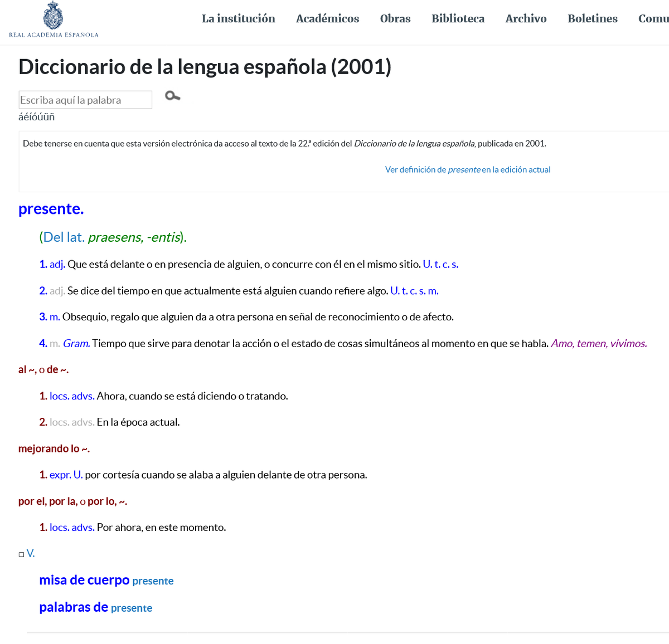This screenshot has height=644, width=669.
Task: Click 'U. t. c. s.' abbreviation in definition 1
Action: click(x=440, y=264)
